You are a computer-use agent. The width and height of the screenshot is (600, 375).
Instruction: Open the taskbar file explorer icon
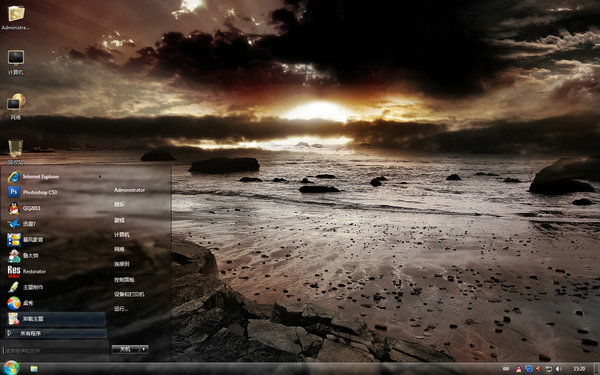pos(34,369)
